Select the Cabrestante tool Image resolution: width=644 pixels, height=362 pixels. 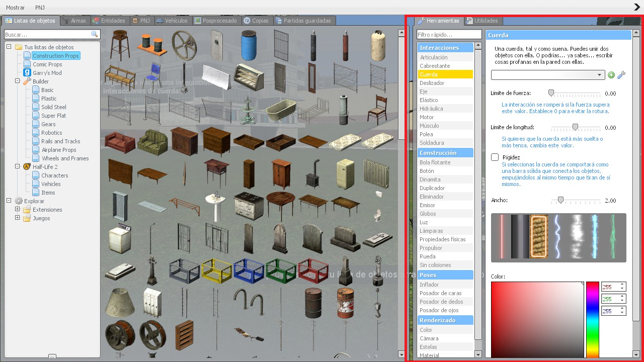(x=445, y=66)
